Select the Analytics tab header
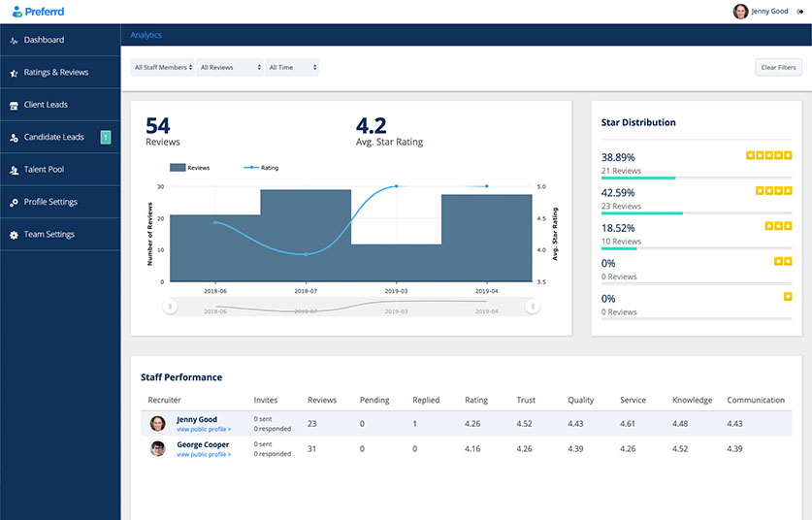The width and height of the screenshot is (812, 520). coord(146,35)
